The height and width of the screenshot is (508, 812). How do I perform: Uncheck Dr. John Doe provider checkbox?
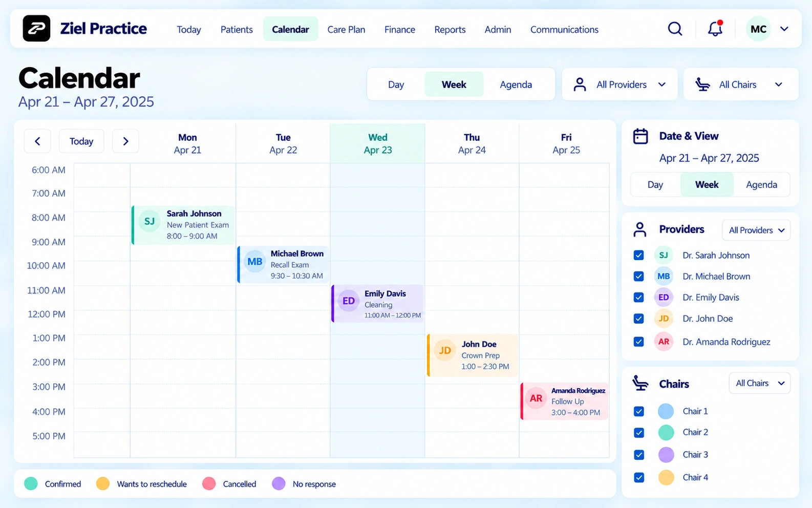point(638,319)
